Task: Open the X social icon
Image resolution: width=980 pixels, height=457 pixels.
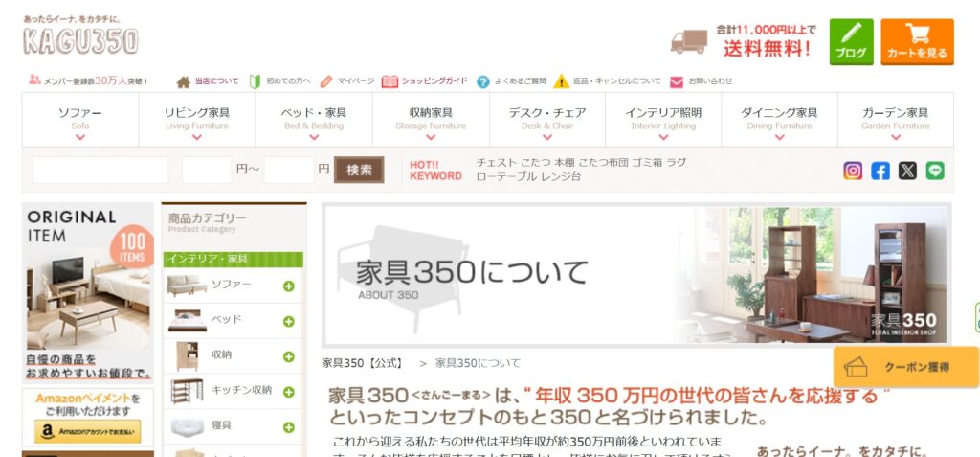Action: click(907, 171)
